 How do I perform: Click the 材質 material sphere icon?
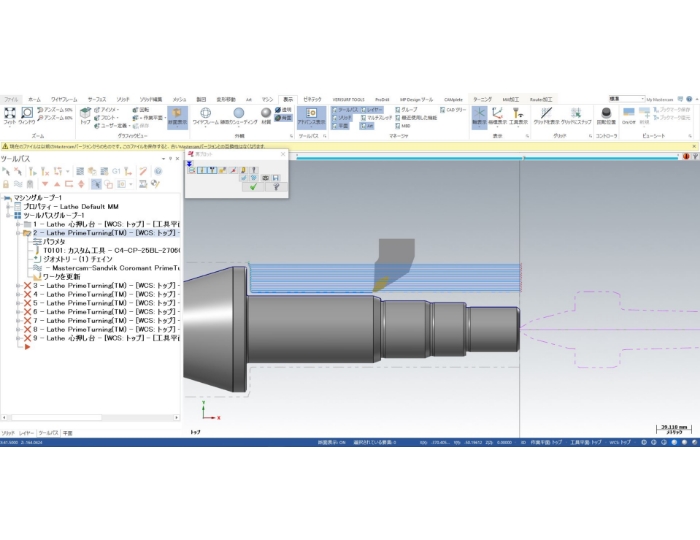pyautogui.click(x=266, y=113)
